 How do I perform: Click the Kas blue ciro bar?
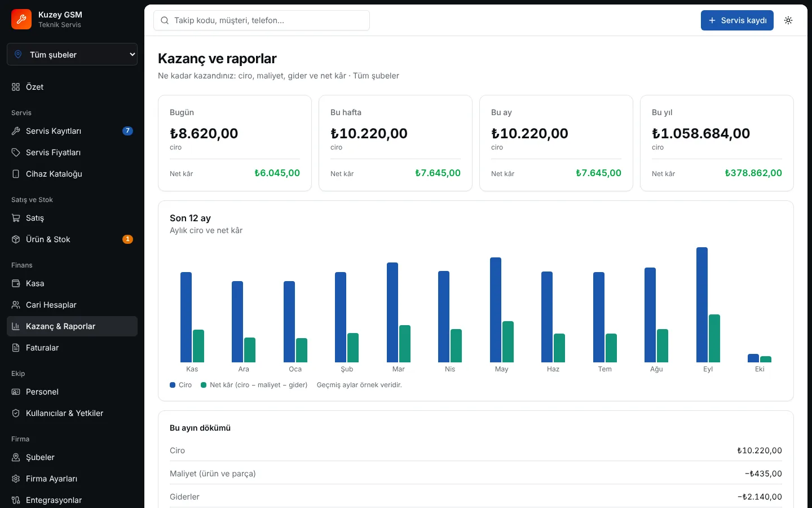[186, 317]
